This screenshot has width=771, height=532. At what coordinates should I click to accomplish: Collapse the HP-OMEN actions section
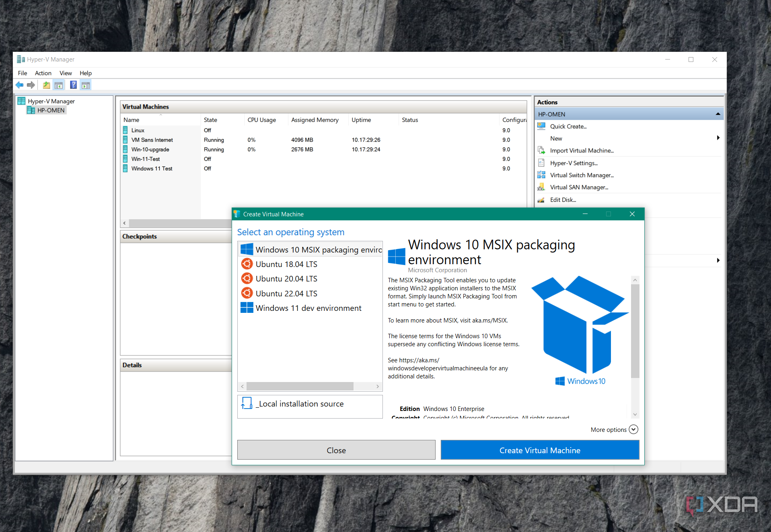click(x=718, y=114)
